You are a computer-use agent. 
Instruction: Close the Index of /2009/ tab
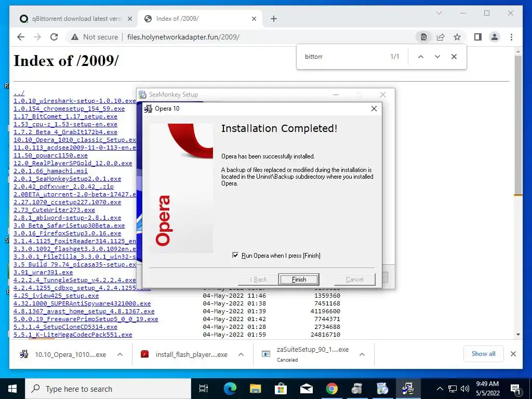pyautogui.click(x=254, y=19)
